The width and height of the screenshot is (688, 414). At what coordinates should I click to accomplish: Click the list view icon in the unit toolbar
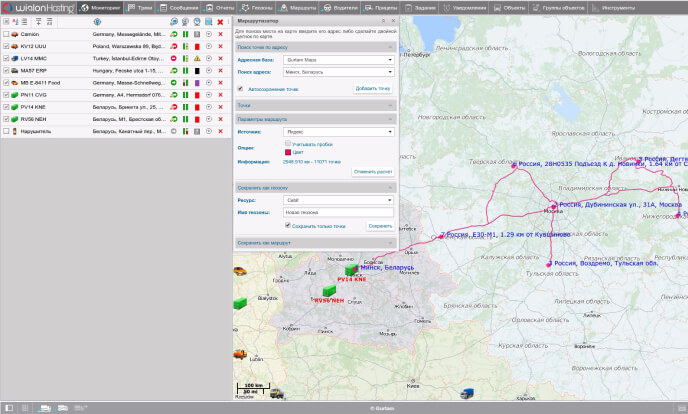[24, 21]
